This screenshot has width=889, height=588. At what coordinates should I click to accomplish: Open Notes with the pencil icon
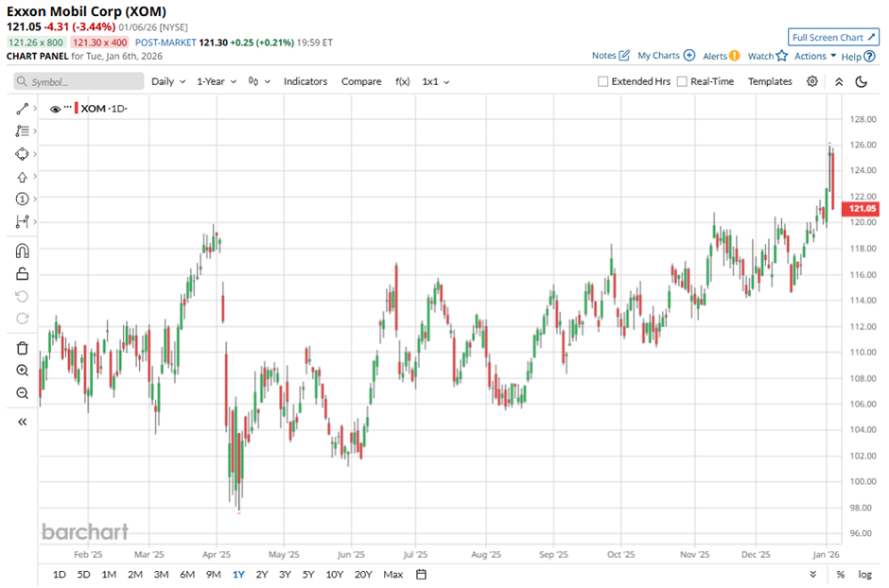(x=611, y=56)
